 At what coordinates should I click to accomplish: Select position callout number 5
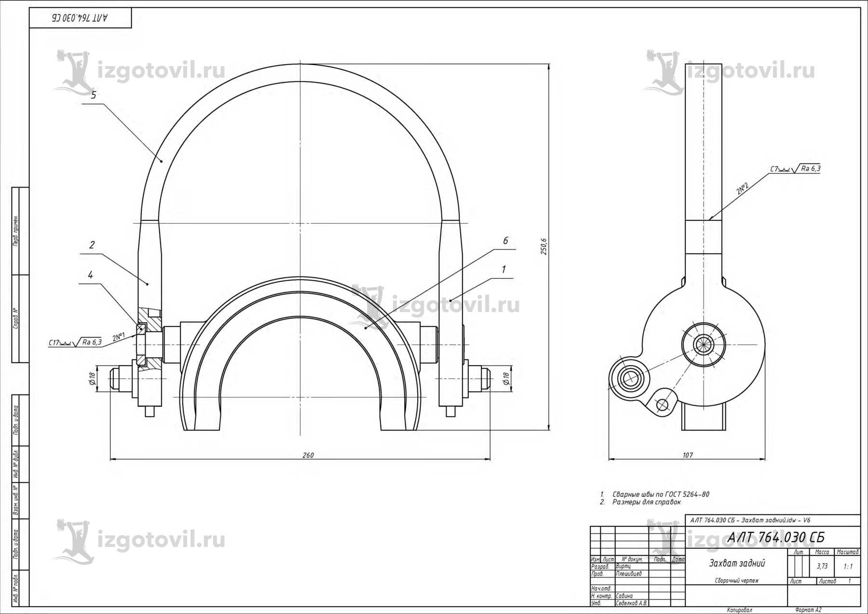94,95
